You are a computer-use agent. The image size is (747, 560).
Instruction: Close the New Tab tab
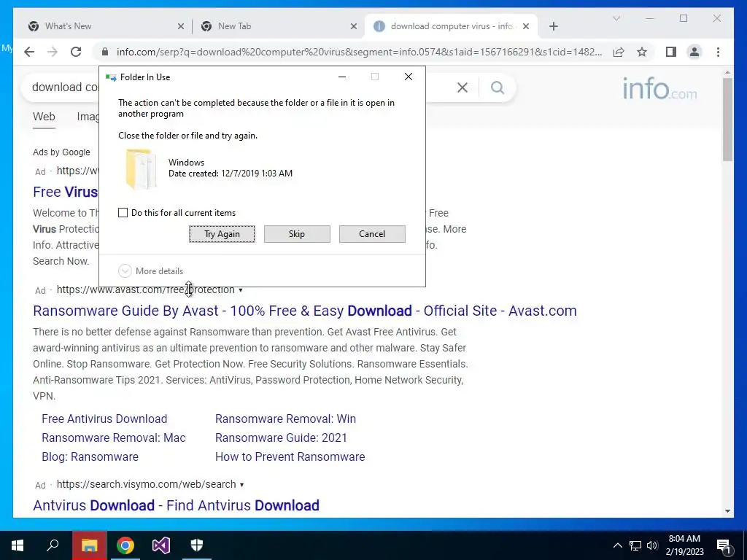tap(354, 26)
